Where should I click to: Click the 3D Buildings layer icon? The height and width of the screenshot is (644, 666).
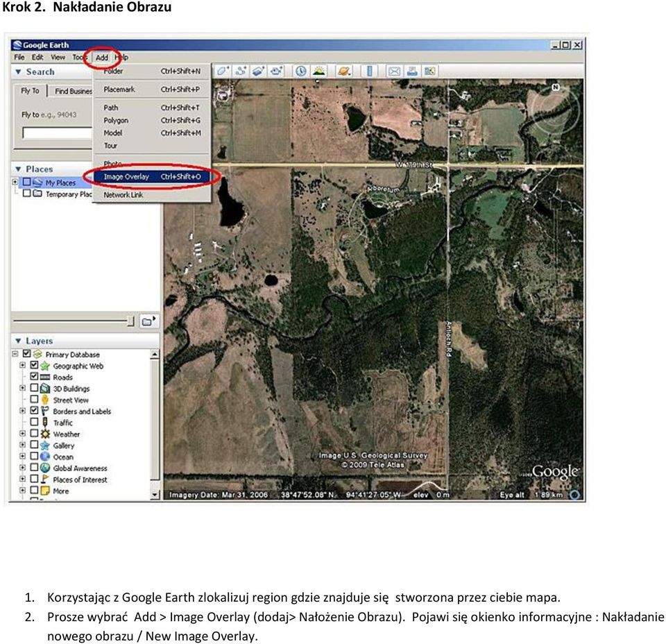pos(45,388)
